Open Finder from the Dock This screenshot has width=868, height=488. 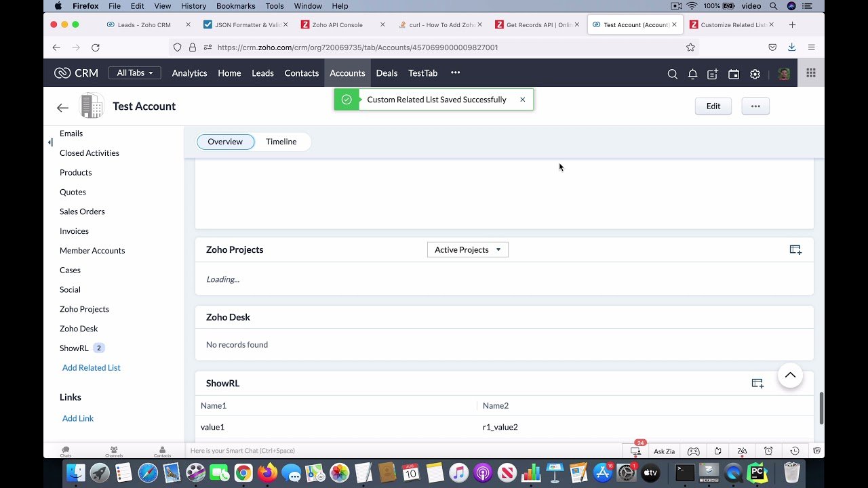[x=77, y=472]
